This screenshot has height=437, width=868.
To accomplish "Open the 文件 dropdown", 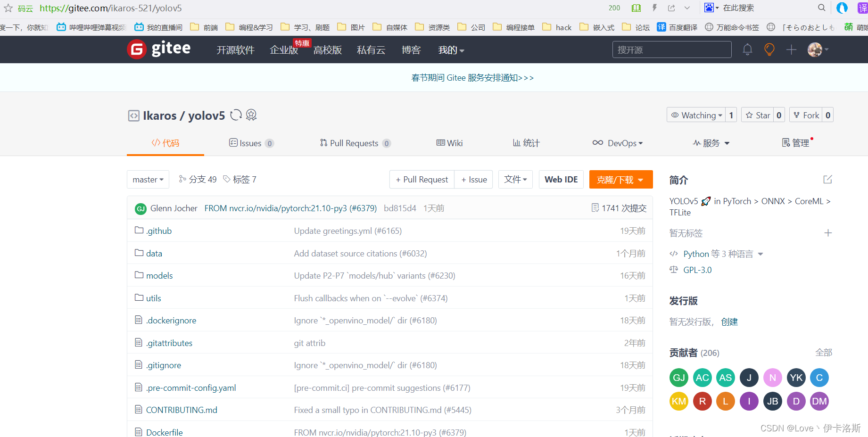I will point(515,180).
